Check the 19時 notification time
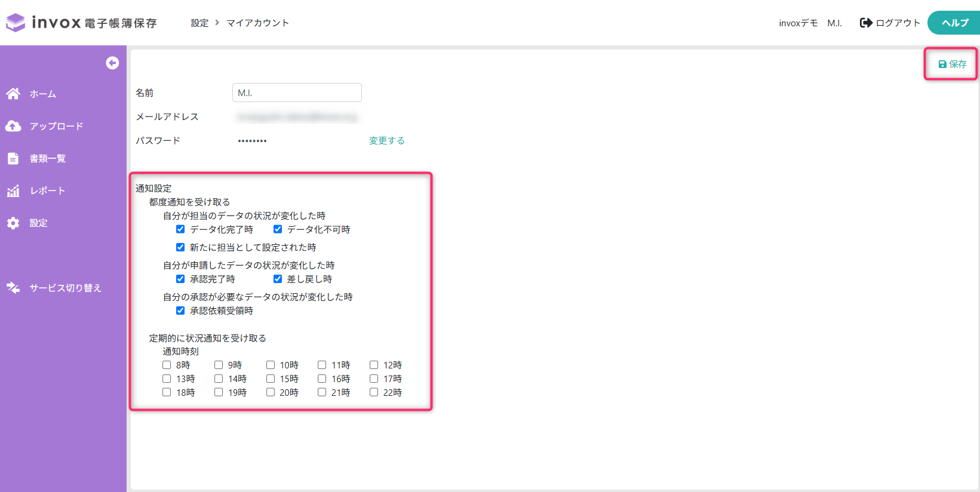Viewport: 980px width, 492px height. [x=219, y=392]
